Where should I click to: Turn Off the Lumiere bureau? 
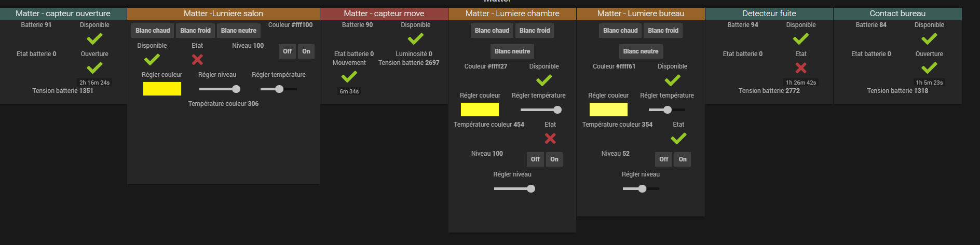tap(664, 159)
